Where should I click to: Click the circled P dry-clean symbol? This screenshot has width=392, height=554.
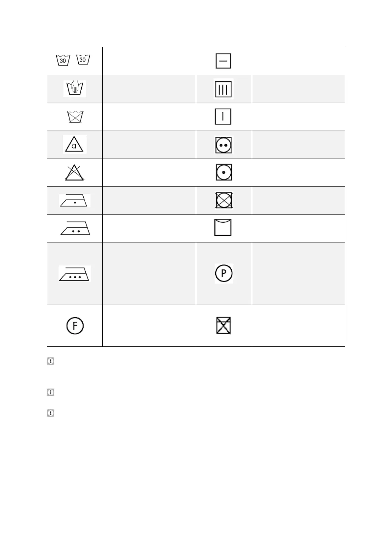tap(224, 273)
